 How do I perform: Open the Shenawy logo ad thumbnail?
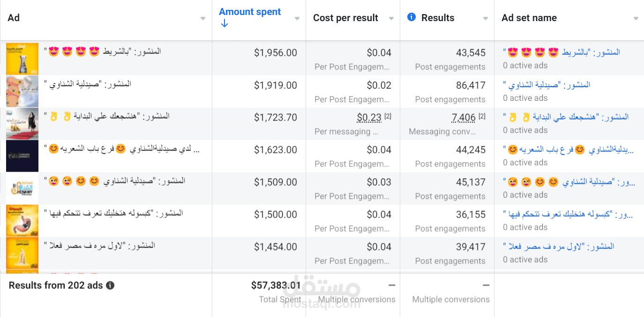coord(15,188)
